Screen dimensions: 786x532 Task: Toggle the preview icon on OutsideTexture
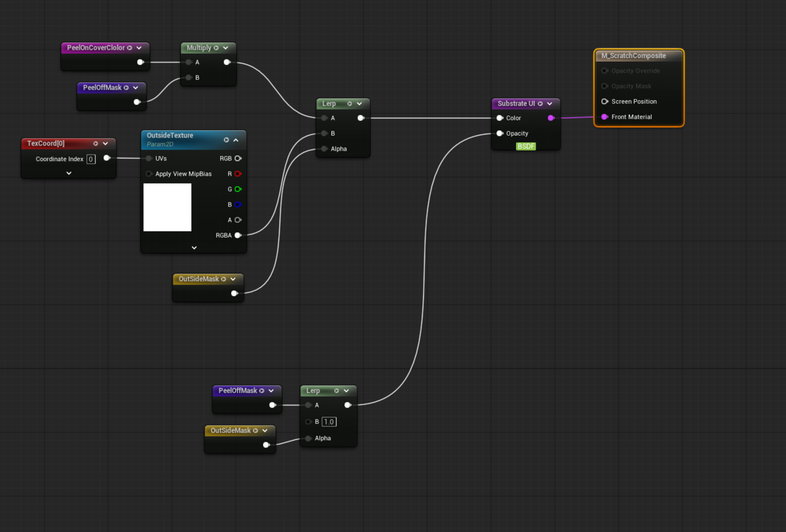pos(226,140)
